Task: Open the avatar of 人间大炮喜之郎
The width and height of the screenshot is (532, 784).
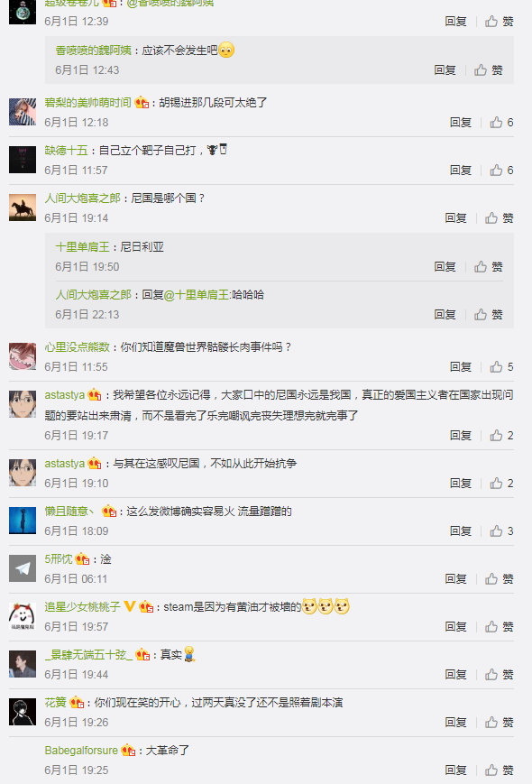Action: 23,208
